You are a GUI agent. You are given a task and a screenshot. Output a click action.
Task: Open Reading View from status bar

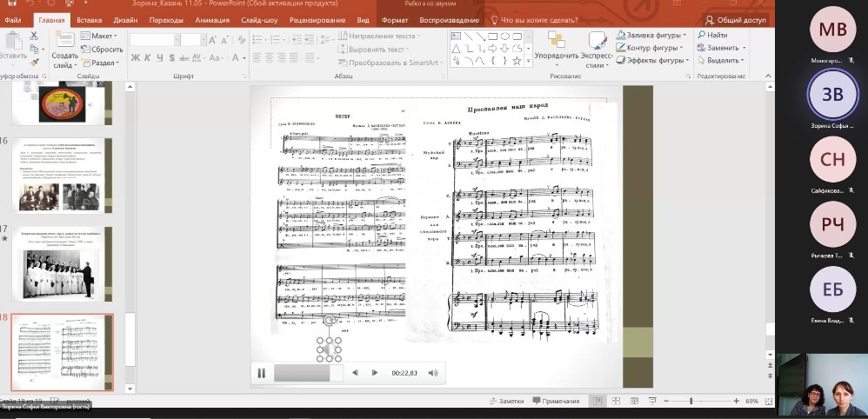pos(636,402)
